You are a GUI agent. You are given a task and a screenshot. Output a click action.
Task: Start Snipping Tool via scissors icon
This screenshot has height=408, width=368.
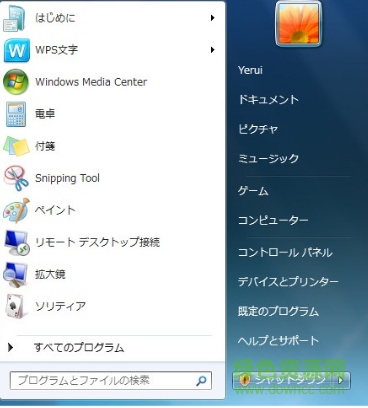pos(16,178)
